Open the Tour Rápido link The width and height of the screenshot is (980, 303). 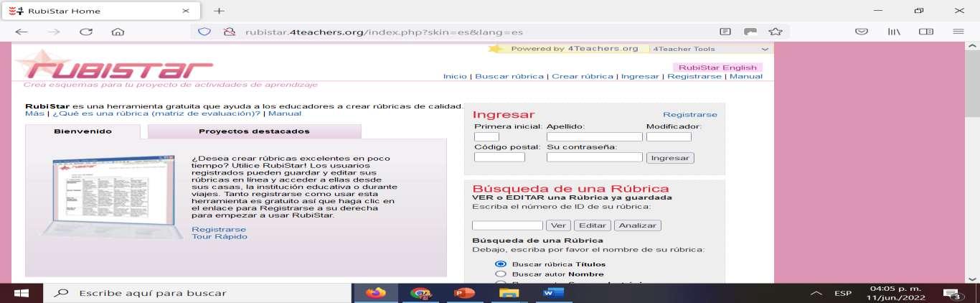point(220,236)
